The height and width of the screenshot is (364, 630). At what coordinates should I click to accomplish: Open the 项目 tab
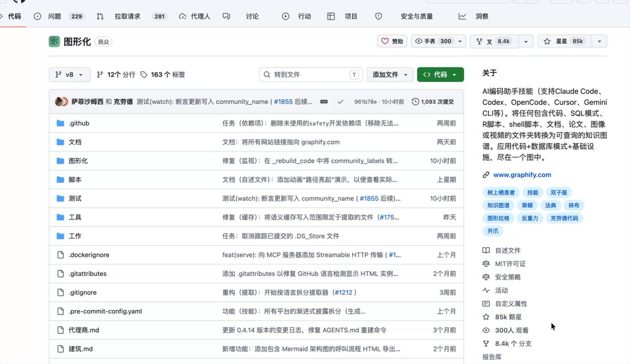coord(342,16)
